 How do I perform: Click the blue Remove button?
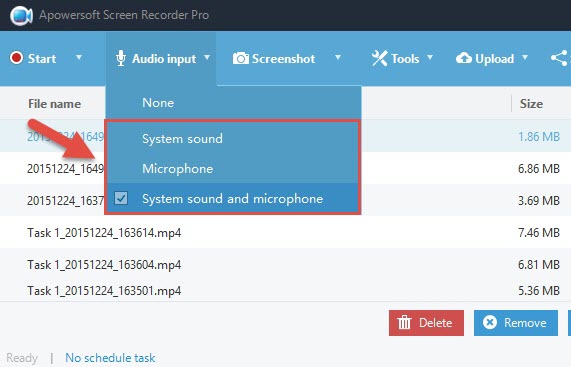(516, 323)
